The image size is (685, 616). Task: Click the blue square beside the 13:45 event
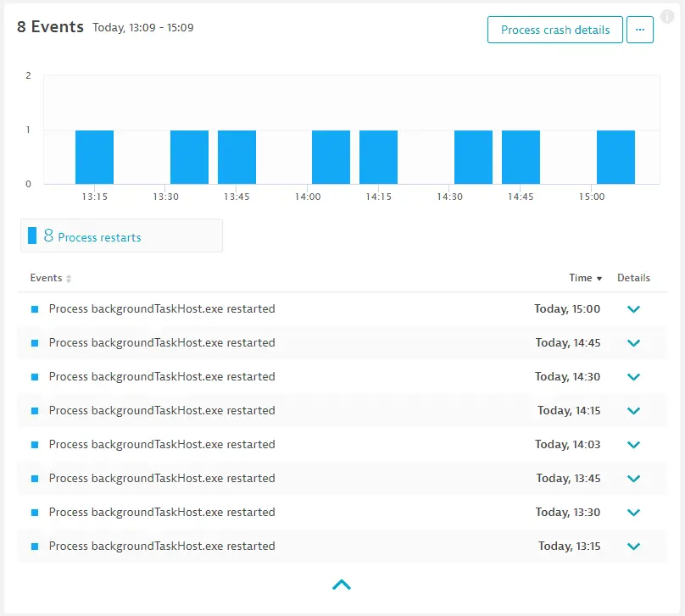35,479
